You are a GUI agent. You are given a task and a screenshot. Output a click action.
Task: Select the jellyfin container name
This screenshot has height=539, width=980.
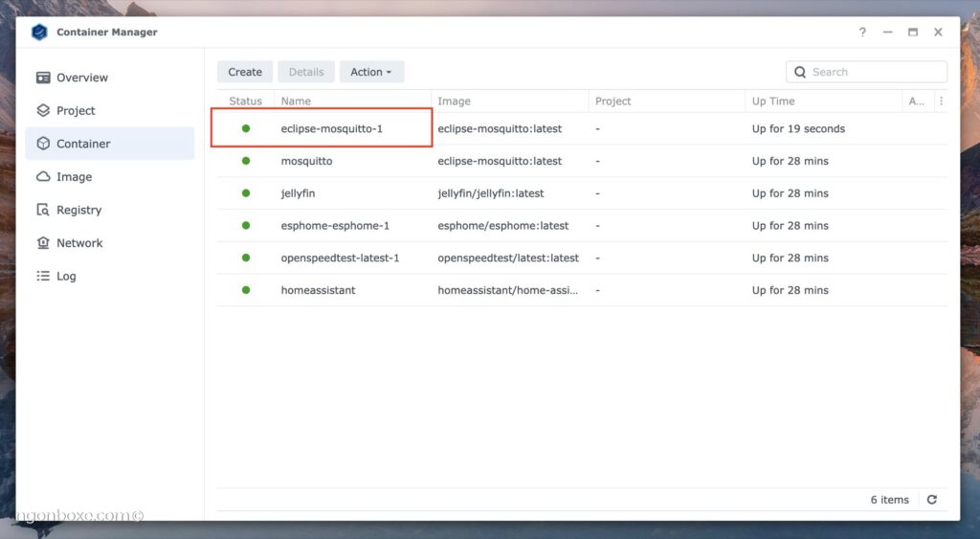pos(299,193)
